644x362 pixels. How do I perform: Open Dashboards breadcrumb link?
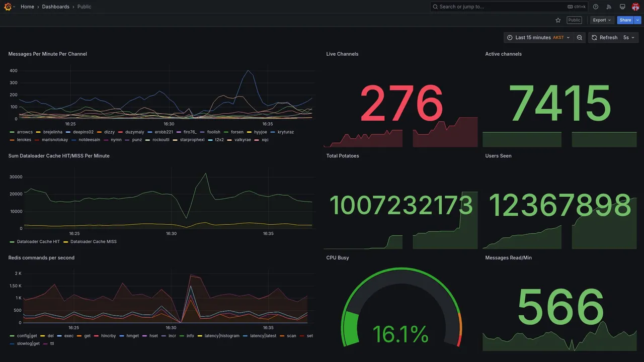click(56, 7)
